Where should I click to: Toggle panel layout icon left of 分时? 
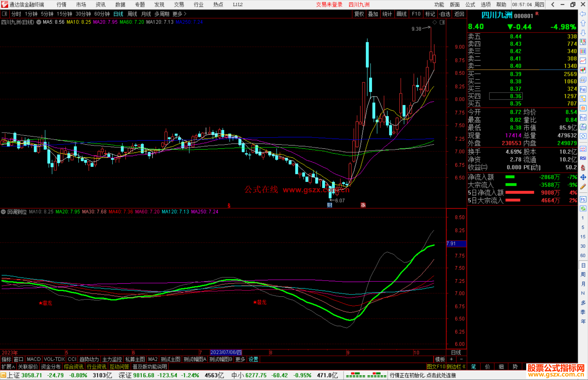tap(5, 14)
